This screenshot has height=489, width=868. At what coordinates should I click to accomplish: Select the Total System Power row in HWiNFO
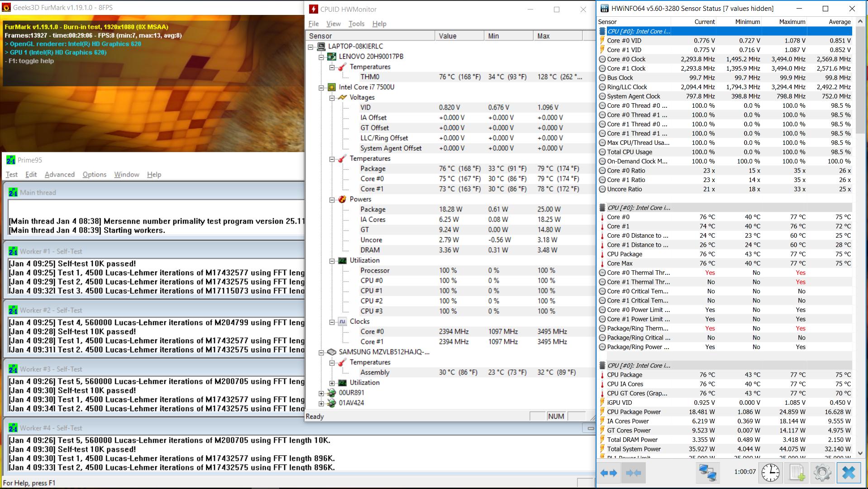click(x=725, y=449)
